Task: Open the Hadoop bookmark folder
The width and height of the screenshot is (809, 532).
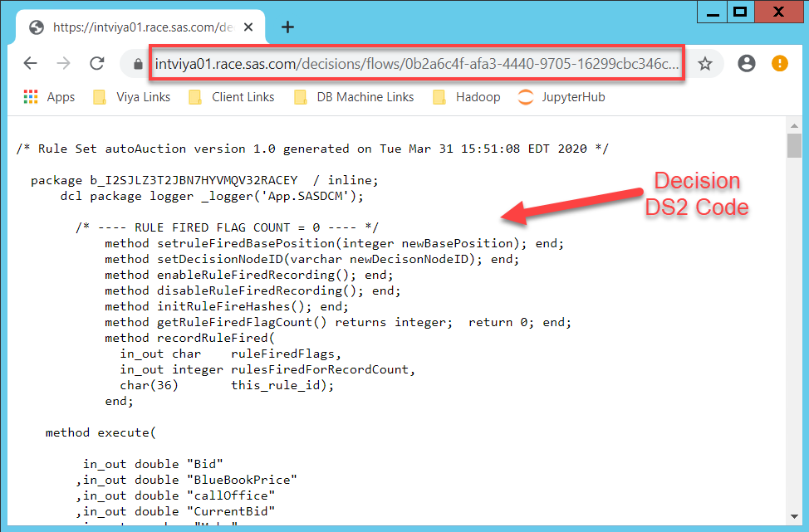Action: tap(467, 97)
